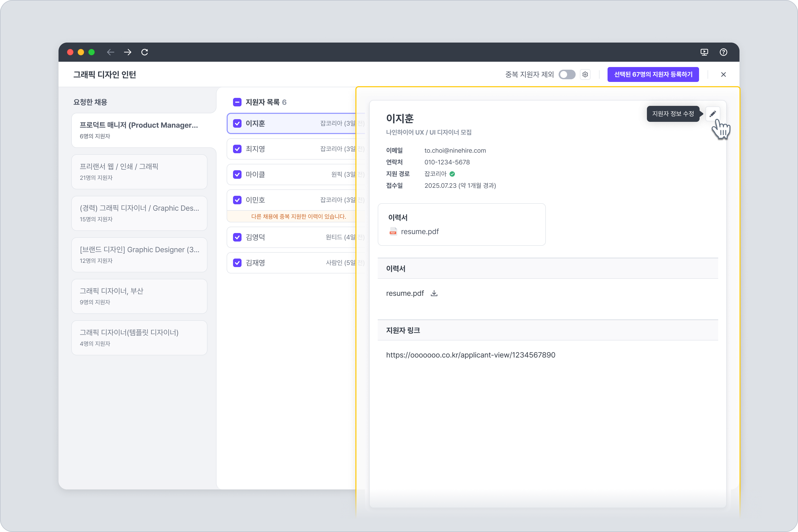
Task: Select the 그래픽 디자이너, 부산 job posting
Action: point(139,296)
